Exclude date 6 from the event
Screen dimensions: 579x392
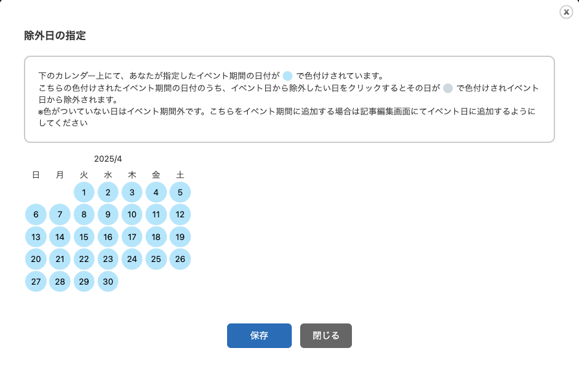click(x=36, y=214)
